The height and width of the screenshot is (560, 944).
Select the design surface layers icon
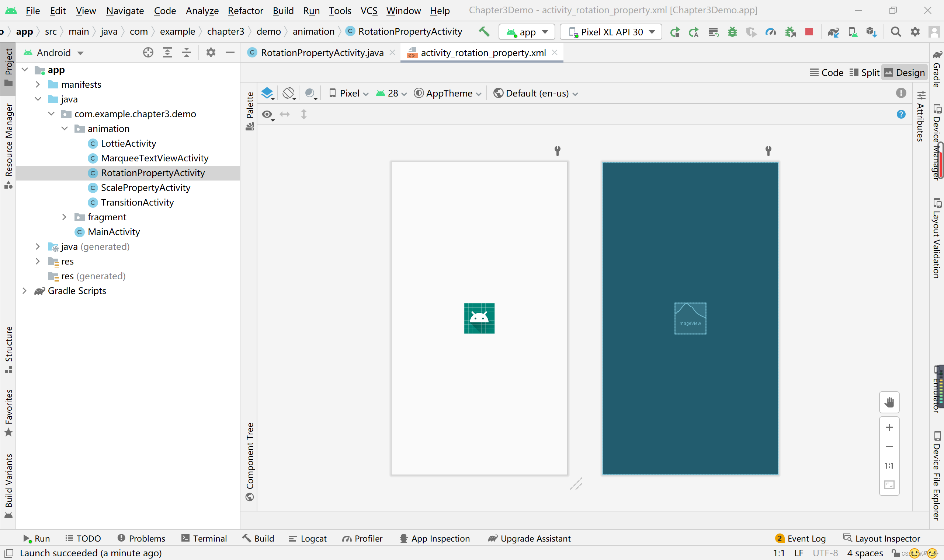pyautogui.click(x=267, y=93)
